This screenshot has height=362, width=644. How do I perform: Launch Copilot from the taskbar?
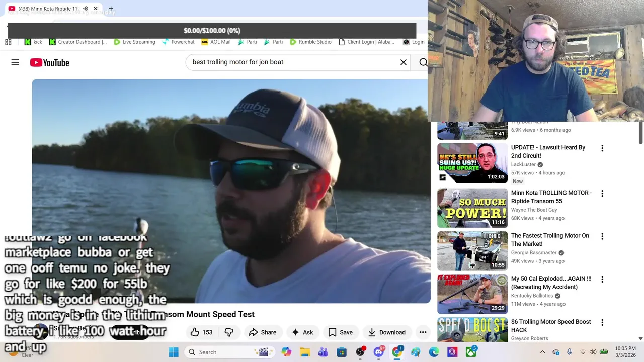(x=286, y=352)
